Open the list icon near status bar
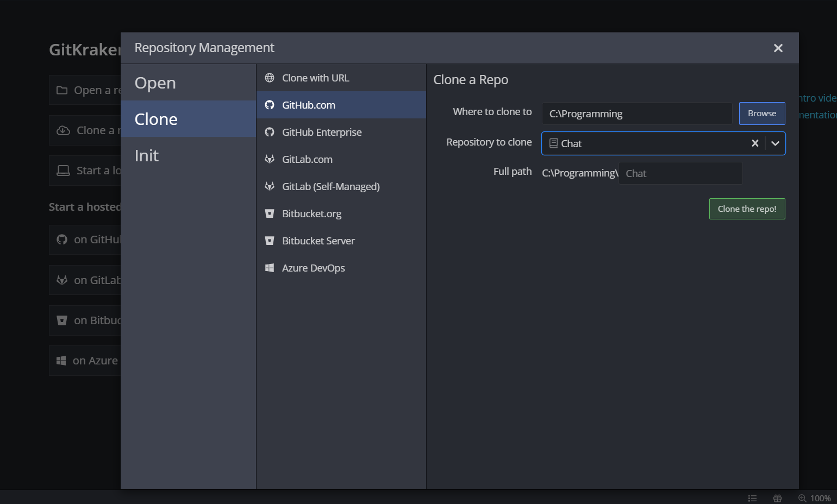 [753, 497]
